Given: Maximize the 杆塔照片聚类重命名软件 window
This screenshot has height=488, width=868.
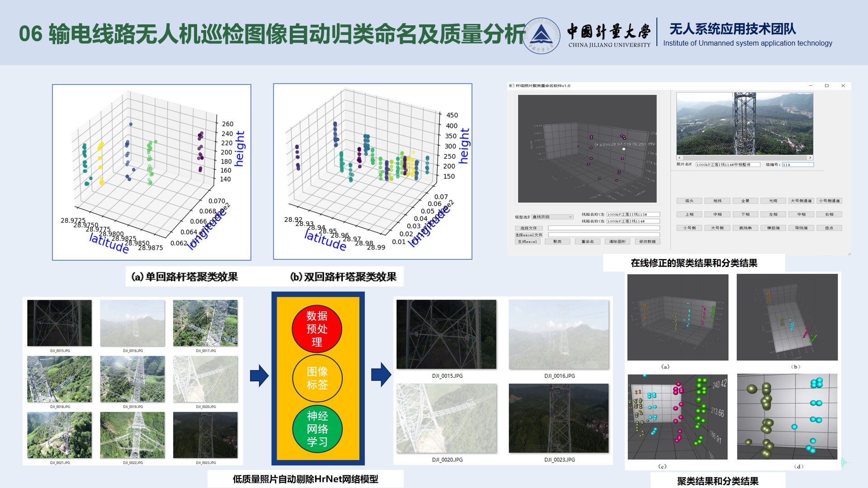Looking at the screenshot, I should (x=826, y=86).
